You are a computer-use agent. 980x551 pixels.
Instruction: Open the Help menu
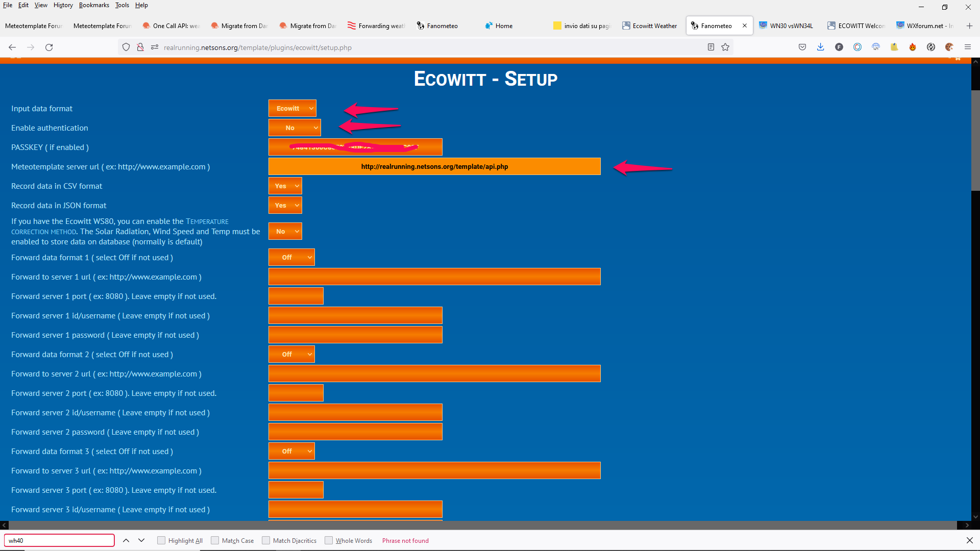pyautogui.click(x=141, y=5)
